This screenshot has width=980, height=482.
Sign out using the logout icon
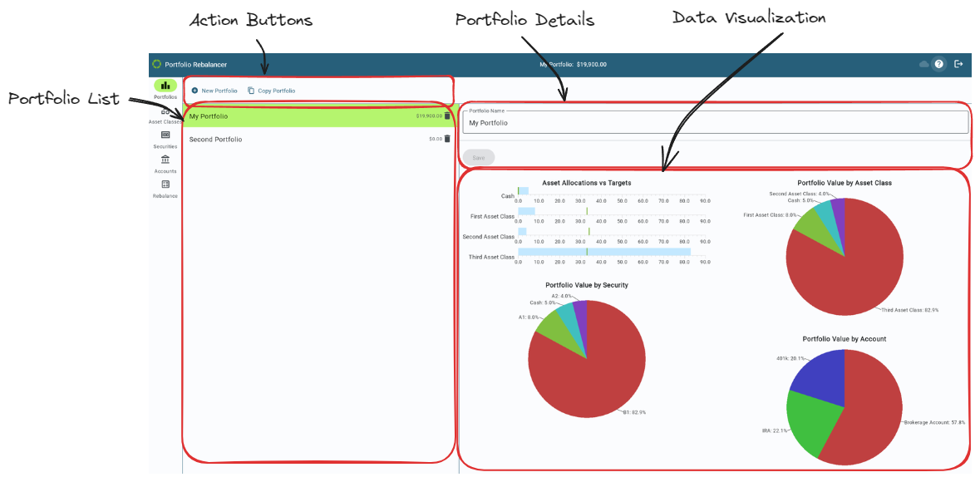(958, 64)
